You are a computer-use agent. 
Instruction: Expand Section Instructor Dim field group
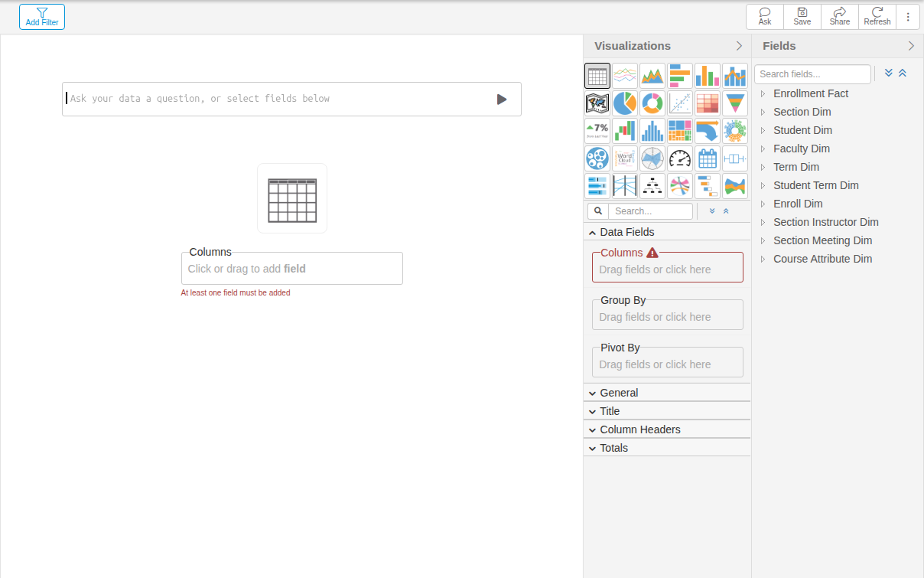tap(763, 222)
